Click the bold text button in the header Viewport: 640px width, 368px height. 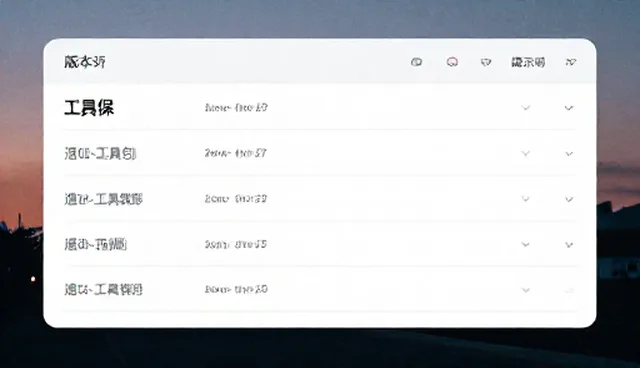pos(528,62)
